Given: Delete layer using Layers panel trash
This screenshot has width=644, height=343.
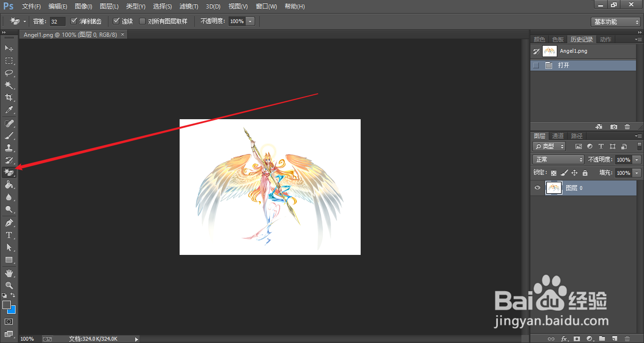Looking at the screenshot, I should tap(627, 339).
